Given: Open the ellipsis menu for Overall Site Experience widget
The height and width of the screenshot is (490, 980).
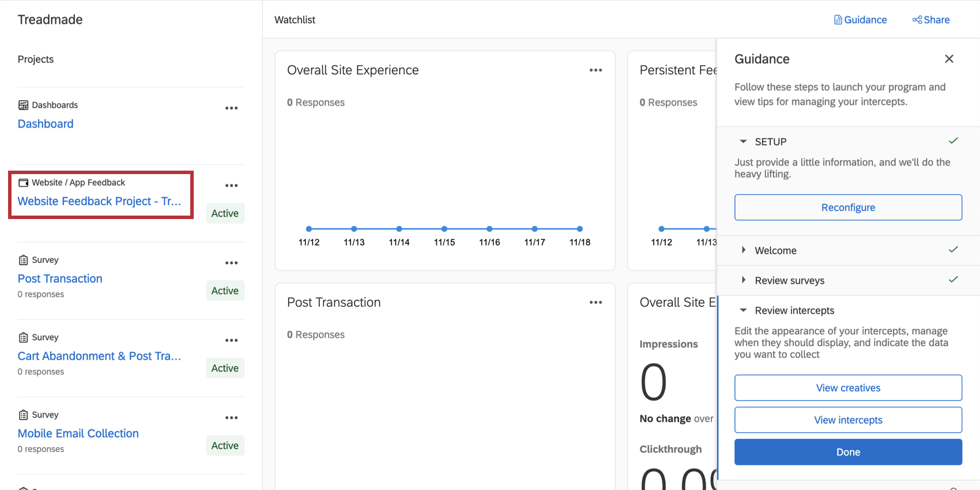Looking at the screenshot, I should (x=595, y=70).
